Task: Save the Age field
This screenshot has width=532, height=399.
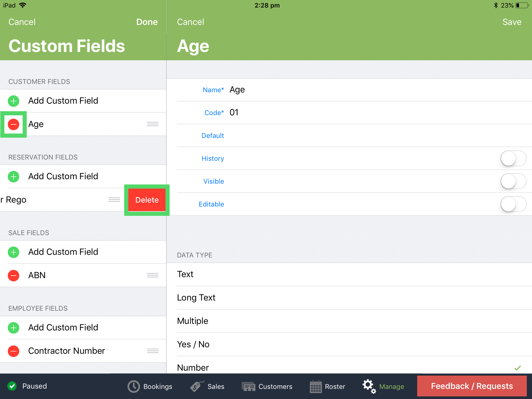Action: [512, 22]
